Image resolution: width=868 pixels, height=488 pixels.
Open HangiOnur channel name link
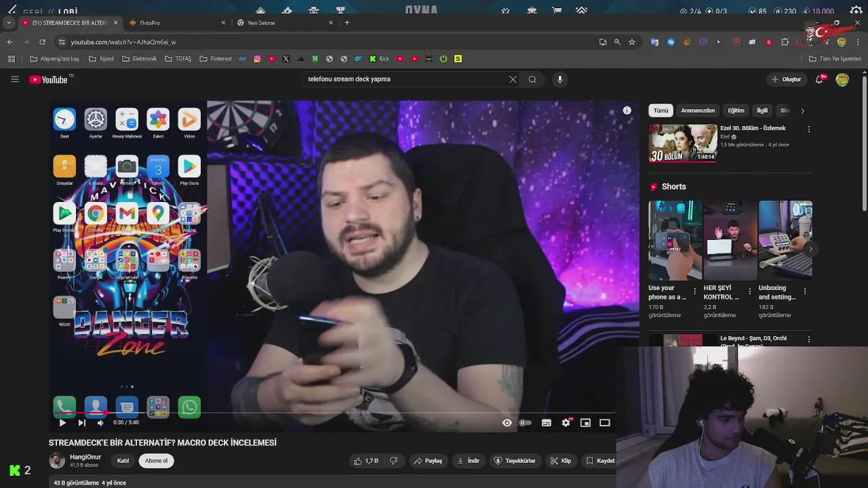point(85,457)
